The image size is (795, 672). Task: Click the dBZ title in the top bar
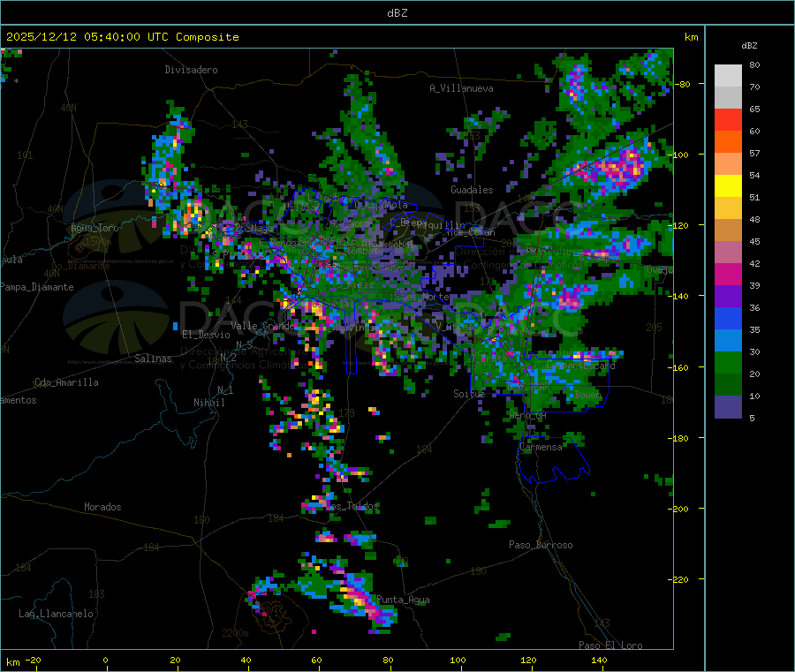(397, 12)
